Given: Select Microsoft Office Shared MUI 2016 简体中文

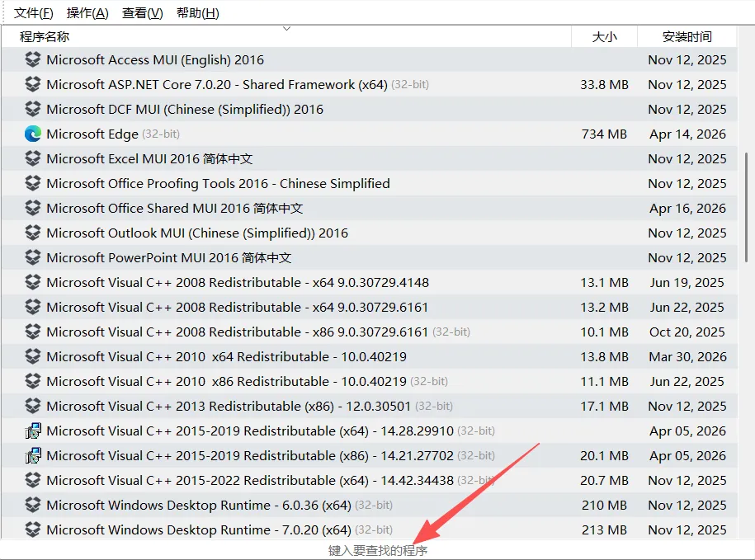Looking at the screenshot, I should [175, 208].
